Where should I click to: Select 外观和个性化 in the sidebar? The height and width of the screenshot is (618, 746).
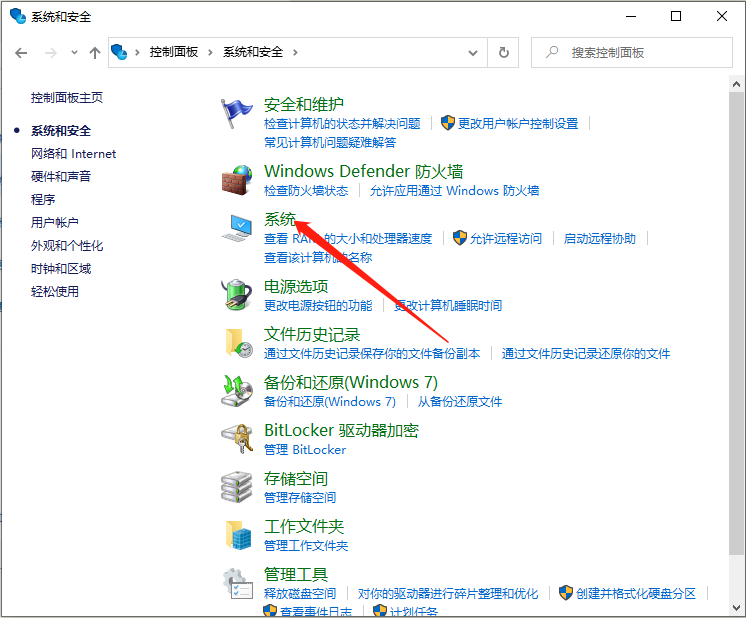[x=67, y=245]
